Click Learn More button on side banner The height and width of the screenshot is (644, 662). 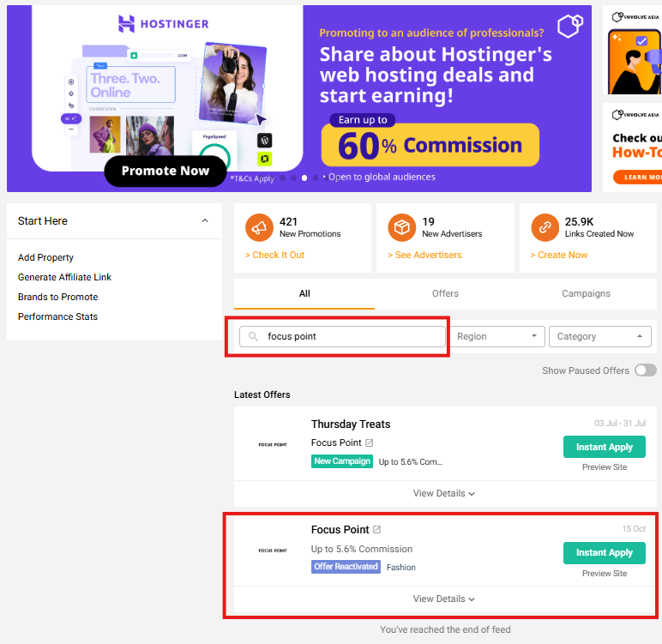(x=638, y=178)
